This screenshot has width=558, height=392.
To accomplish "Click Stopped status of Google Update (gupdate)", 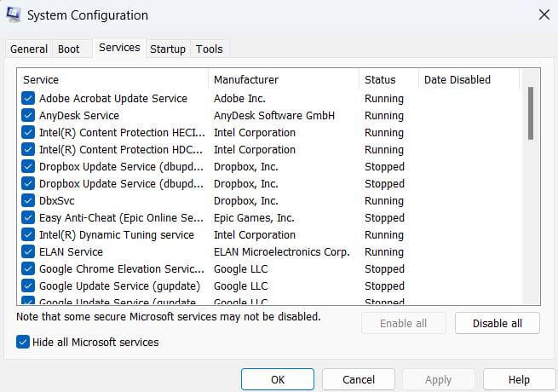I will 385,286.
